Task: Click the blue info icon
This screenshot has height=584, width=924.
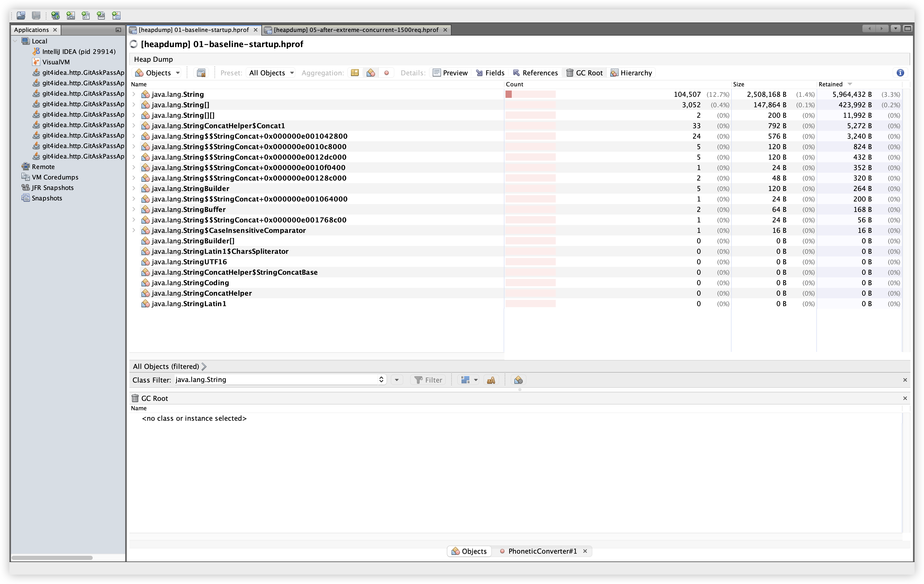Action: [900, 73]
